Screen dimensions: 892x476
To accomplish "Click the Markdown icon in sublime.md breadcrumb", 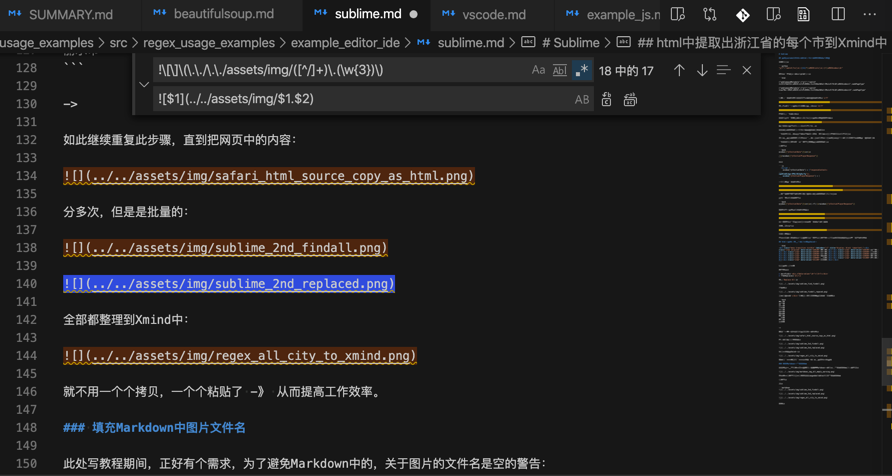I will 423,42.
